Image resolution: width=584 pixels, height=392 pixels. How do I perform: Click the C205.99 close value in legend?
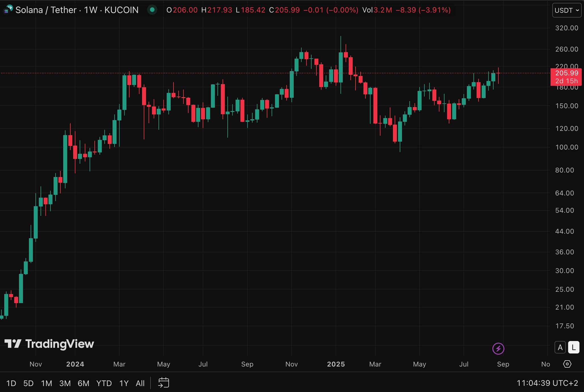pos(284,10)
